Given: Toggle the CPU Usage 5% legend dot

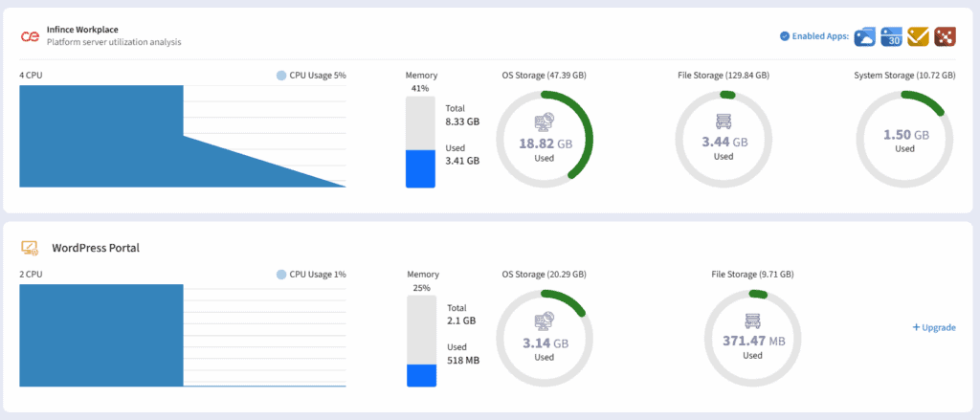Looking at the screenshot, I should 280,75.
